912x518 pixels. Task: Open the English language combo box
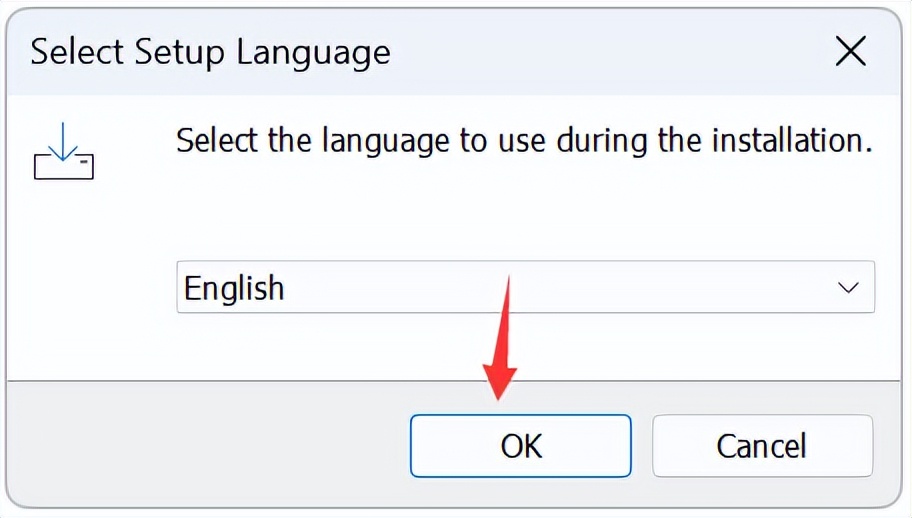(x=525, y=288)
